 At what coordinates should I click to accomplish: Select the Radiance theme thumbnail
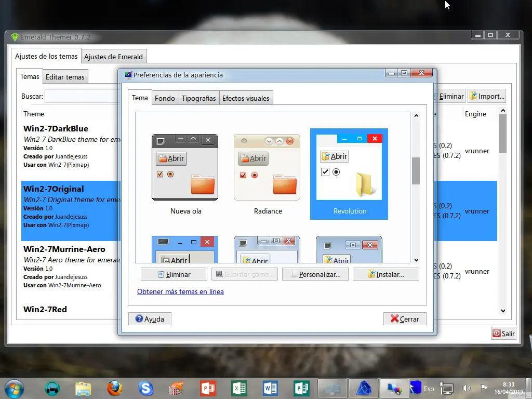pyautogui.click(x=268, y=174)
